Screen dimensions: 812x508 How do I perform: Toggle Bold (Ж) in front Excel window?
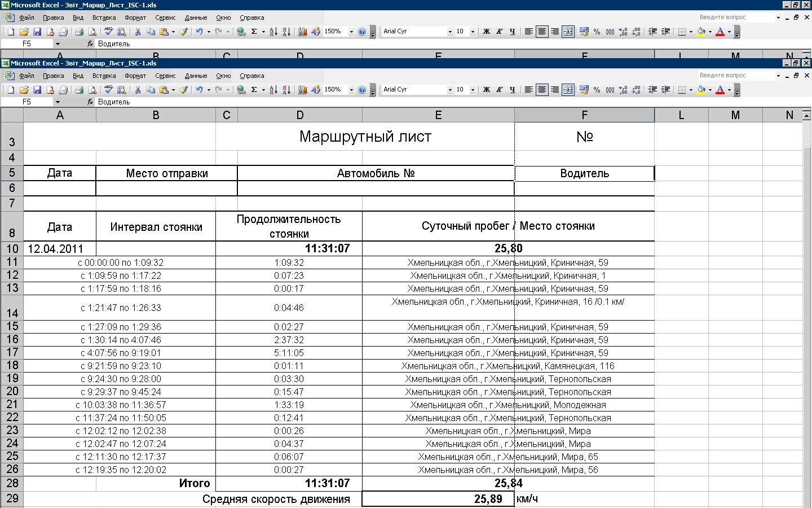click(487, 90)
